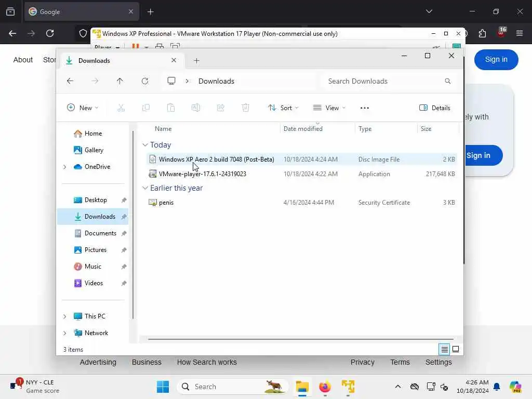Click the search magnifier in Search Downloads
532x399 pixels.
tap(447, 81)
